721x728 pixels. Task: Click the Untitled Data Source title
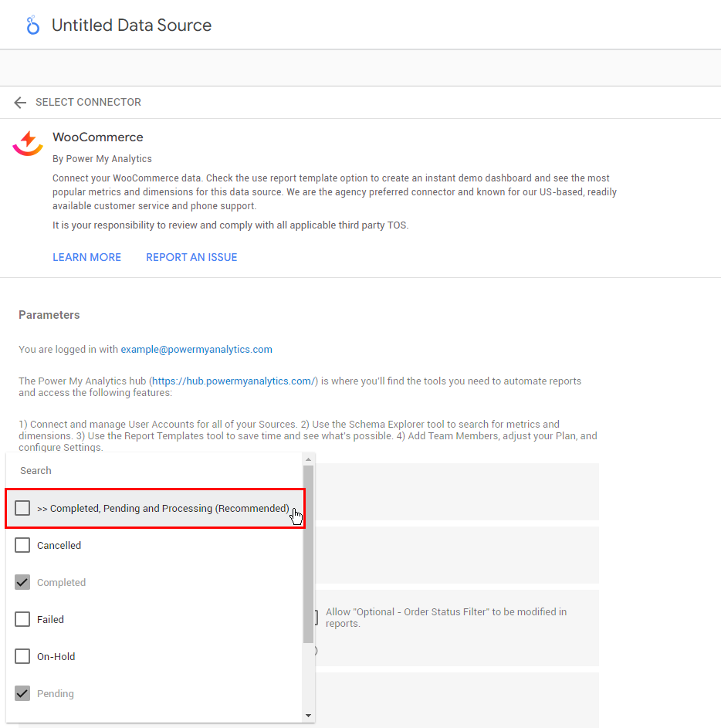pos(131,25)
